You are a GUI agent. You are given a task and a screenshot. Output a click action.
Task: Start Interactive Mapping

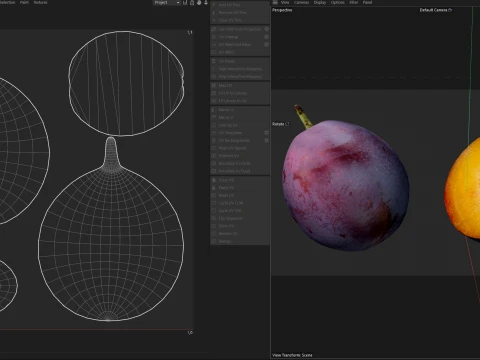coord(240,69)
